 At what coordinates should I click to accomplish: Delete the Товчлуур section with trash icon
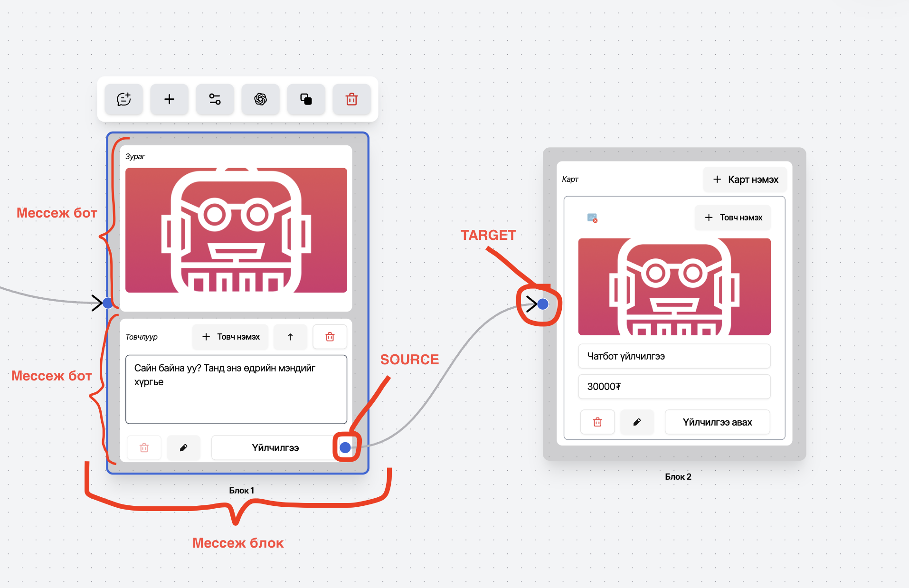coord(330,337)
